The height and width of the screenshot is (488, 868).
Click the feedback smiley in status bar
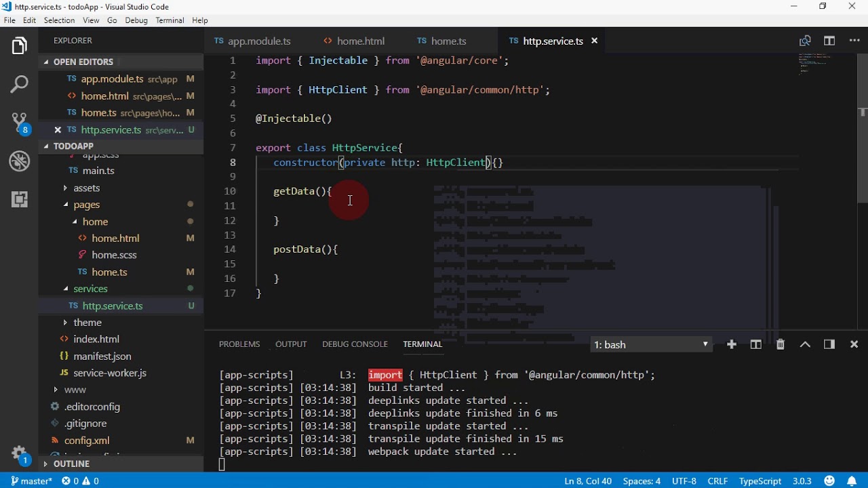(x=830, y=481)
